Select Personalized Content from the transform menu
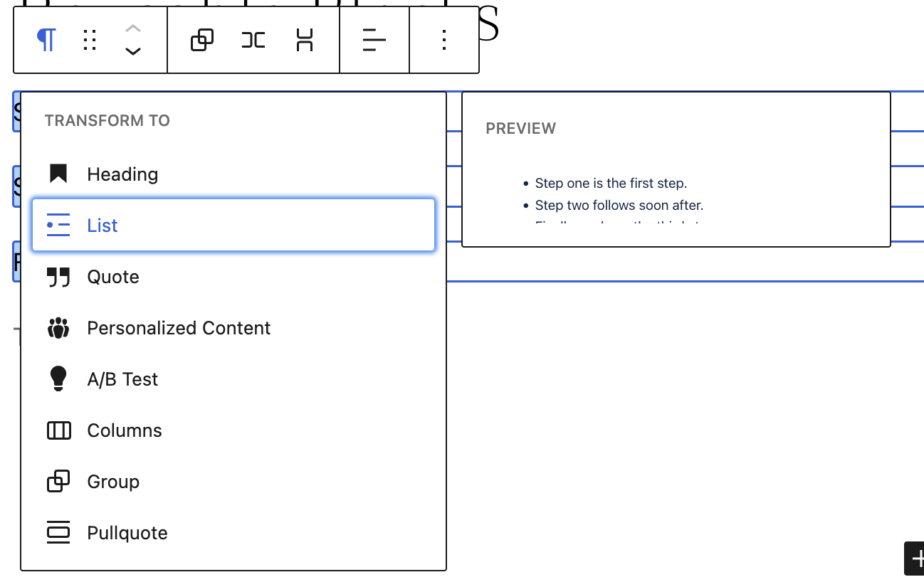924x582 pixels. point(179,327)
